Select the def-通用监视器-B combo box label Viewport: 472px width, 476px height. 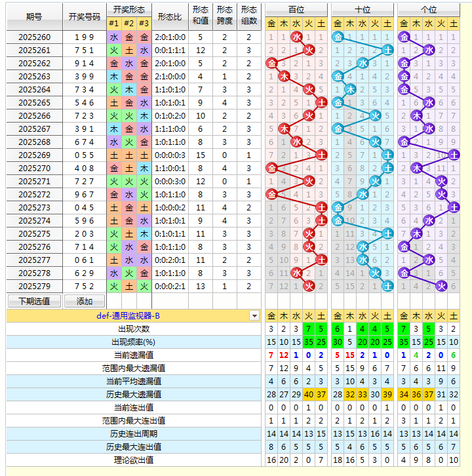(x=128, y=316)
